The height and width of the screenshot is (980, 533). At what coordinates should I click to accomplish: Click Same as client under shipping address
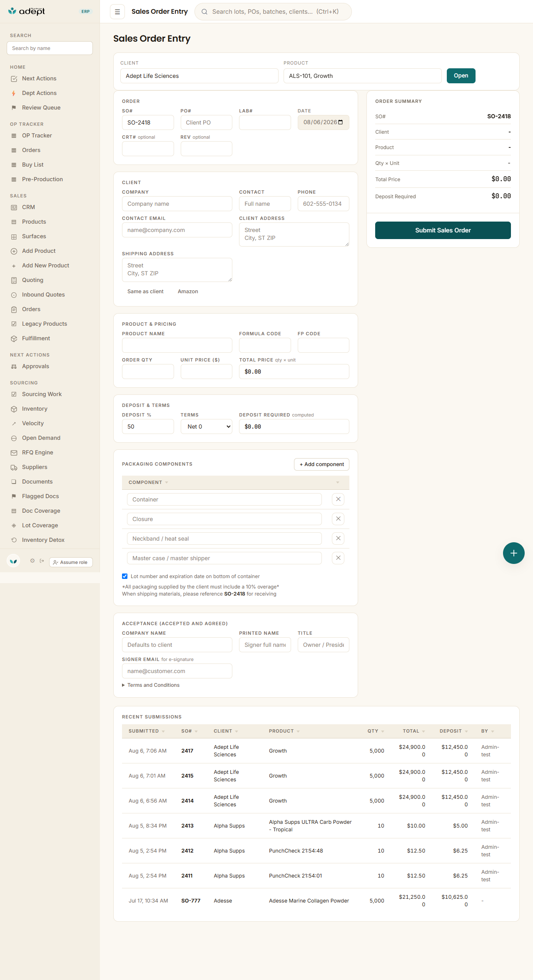pyautogui.click(x=145, y=292)
